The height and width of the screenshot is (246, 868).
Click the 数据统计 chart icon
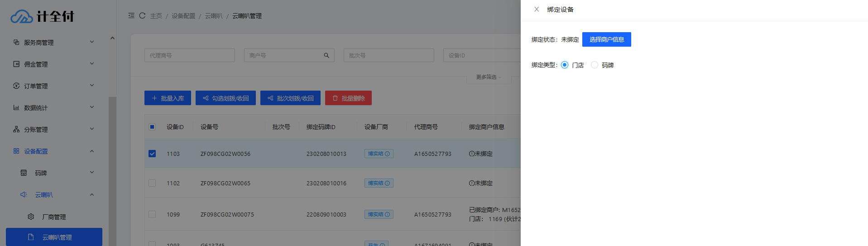click(x=16, y=107)
